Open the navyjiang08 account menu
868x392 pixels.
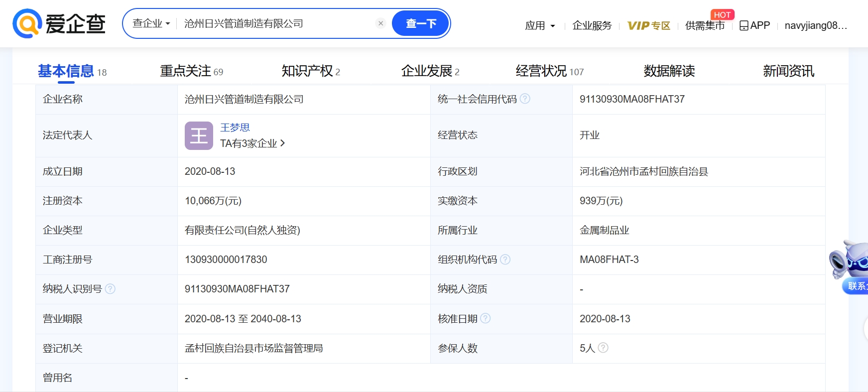[x=816, y=25]
